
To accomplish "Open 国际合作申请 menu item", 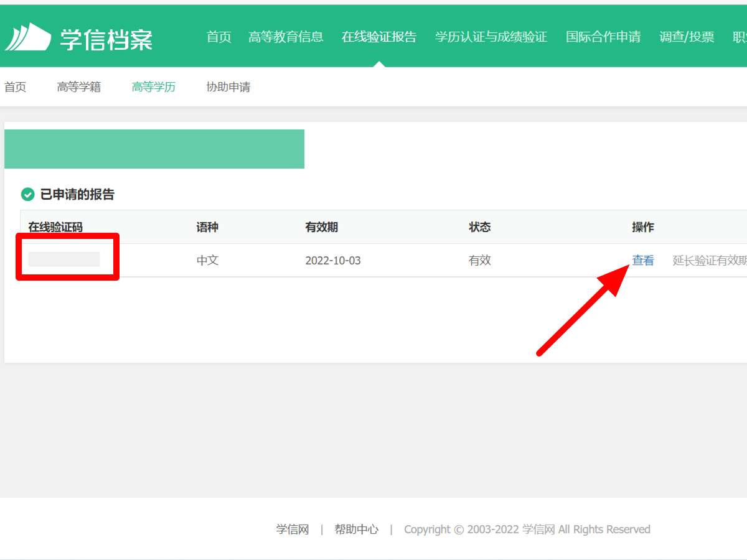I will tap(603, 37).
